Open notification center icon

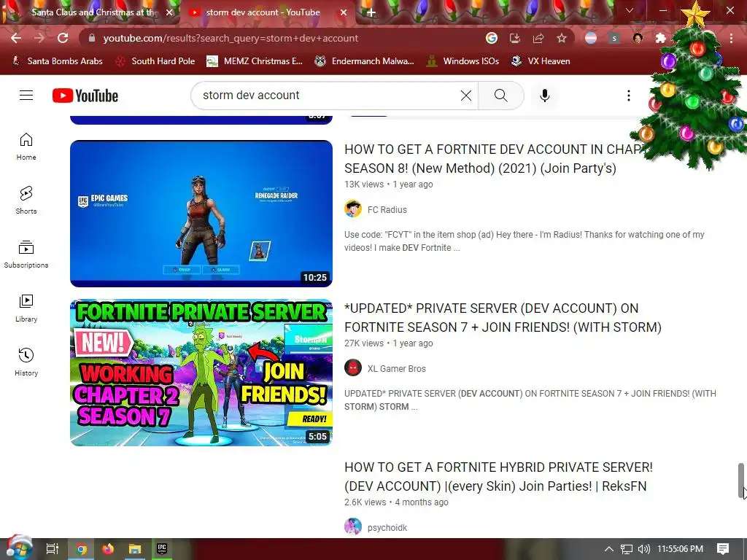pyautogui.click(x=723, y=549)
